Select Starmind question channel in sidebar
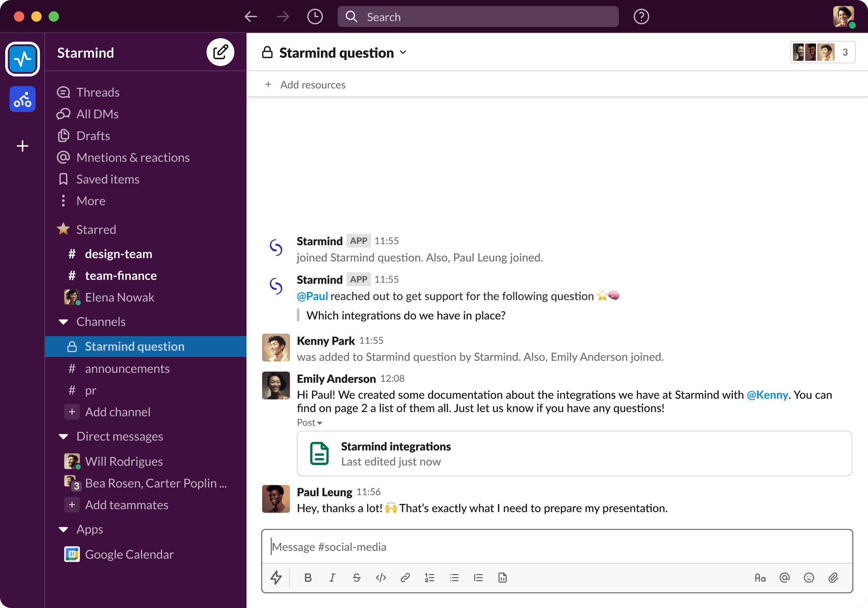This screenshot has height=608, width=868. tap(146, 347)
